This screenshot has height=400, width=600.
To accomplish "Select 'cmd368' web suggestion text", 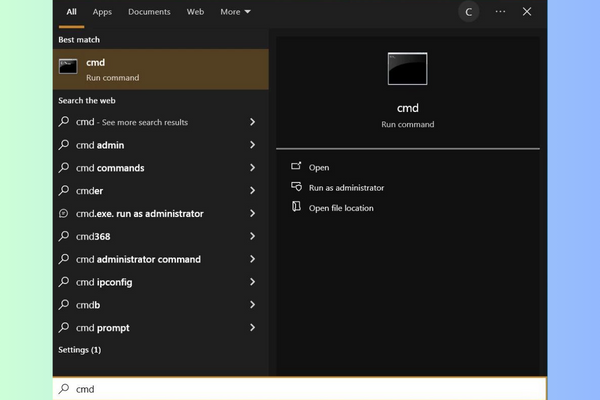I will click(93, 237).
